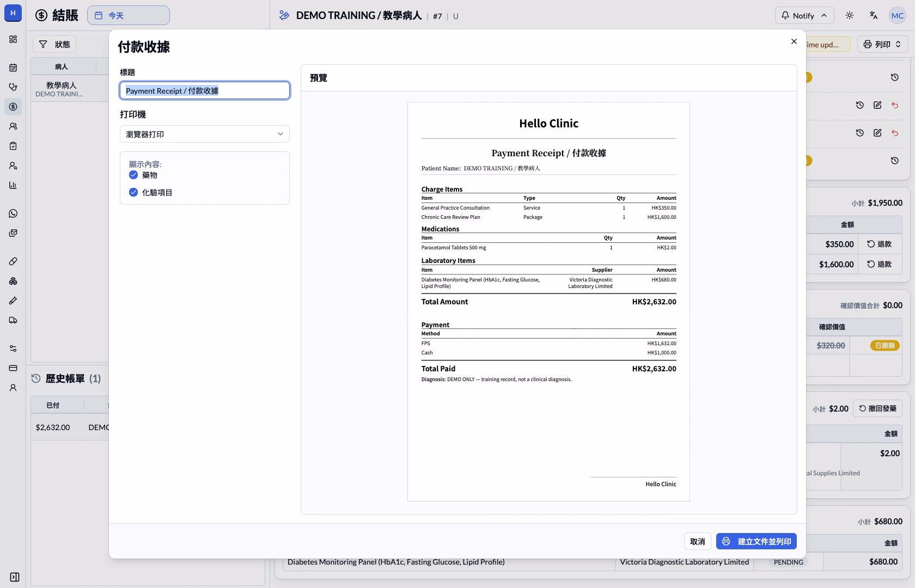The image size is (915, 588).
Task: Open the 列印 print dropdown
Action: 882,44
